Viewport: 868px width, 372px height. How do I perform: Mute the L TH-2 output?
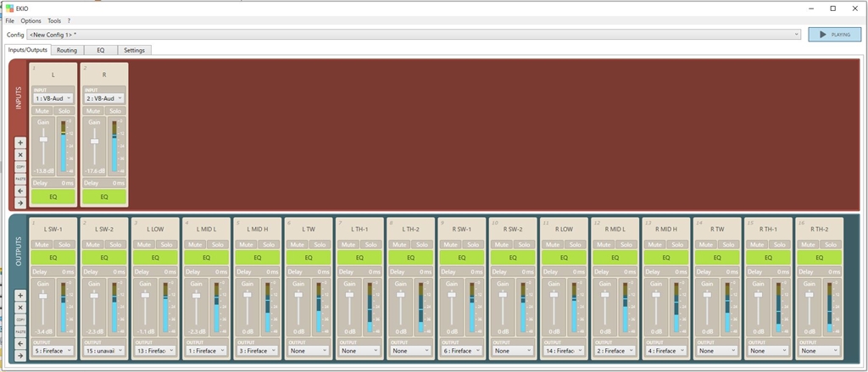(x=398, y=244)
